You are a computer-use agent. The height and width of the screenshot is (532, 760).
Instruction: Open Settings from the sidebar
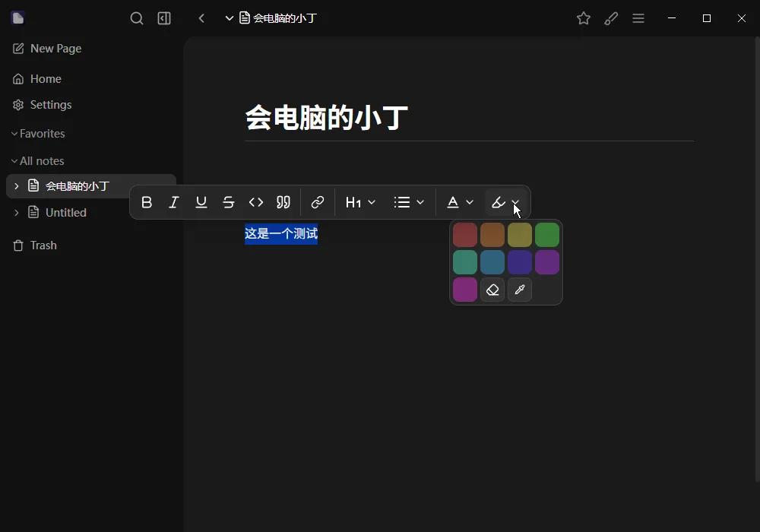click(x=50, y=105)
